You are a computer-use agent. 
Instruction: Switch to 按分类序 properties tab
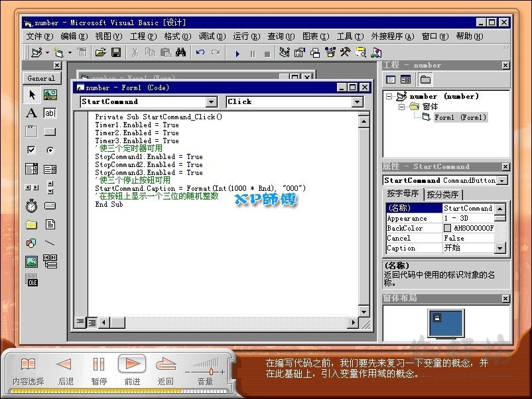(x=442, y=195)
